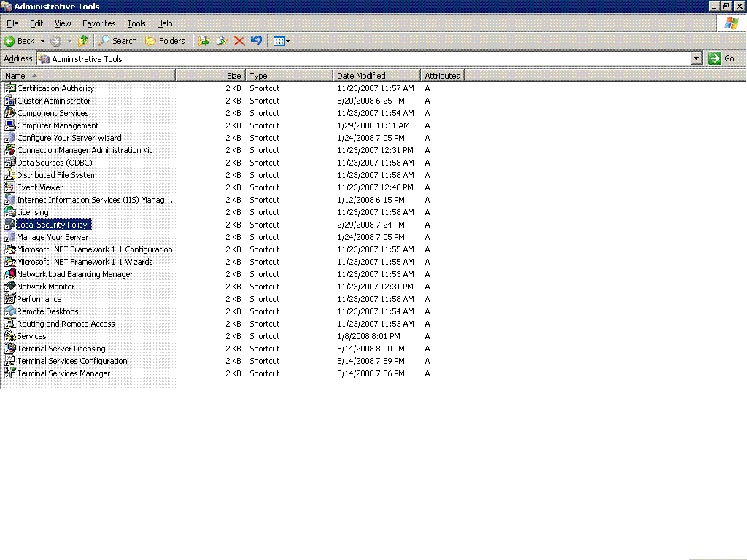Select the date 5/14/2008 7:56 PM
The image size is (747, 560).
coord(371,373)
